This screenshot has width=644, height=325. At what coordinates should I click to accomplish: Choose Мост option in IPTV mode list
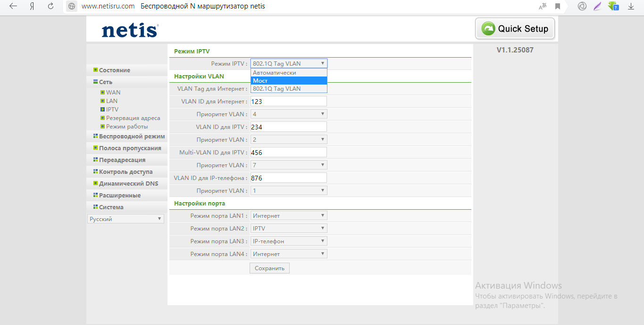(x=289, y=80)
